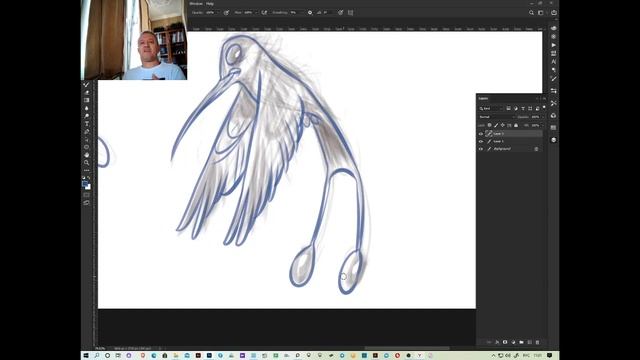Screen dimensions: 640x360
Task: Open the Help menu
Action: click(x=210, y=3)
